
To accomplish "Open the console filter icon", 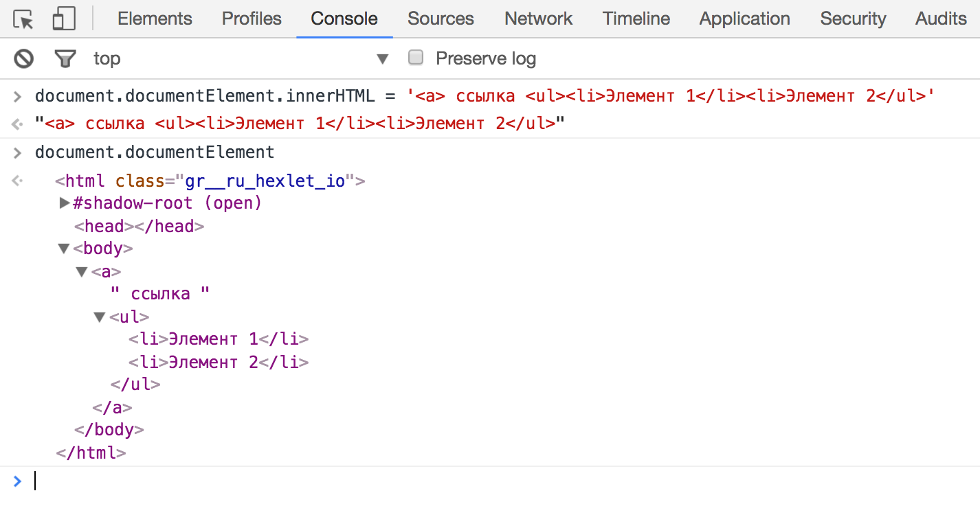I will (x=65, y=58).
